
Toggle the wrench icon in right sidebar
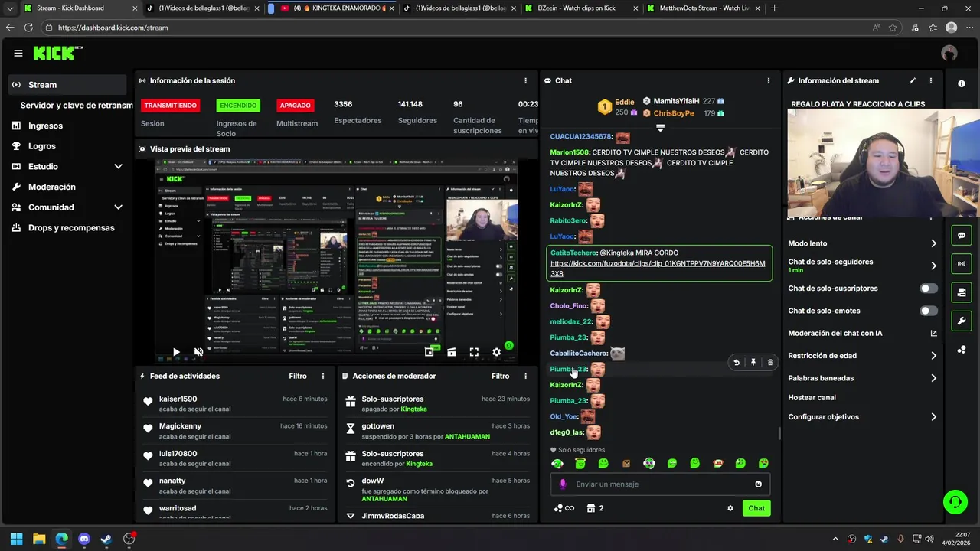(962, 321)
